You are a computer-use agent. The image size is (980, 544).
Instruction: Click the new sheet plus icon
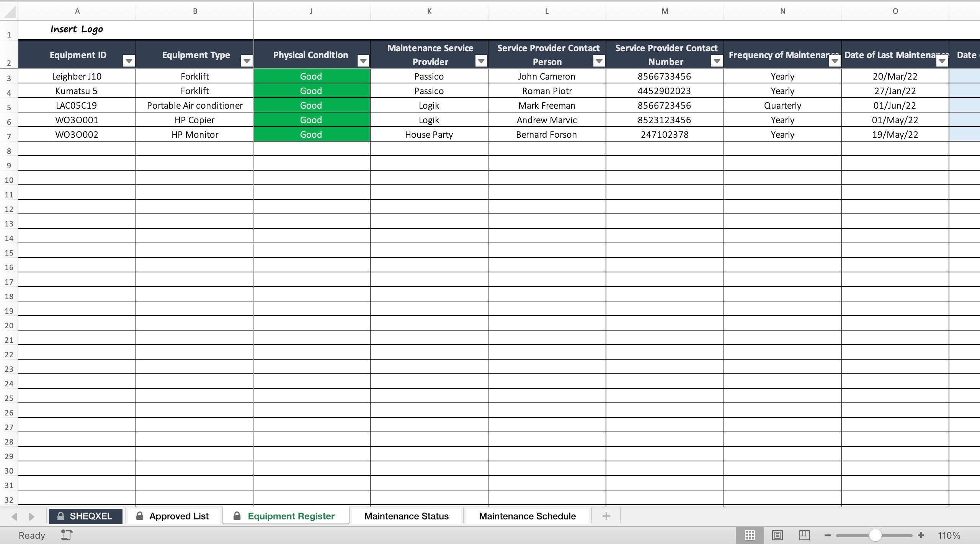coord(606,516)
